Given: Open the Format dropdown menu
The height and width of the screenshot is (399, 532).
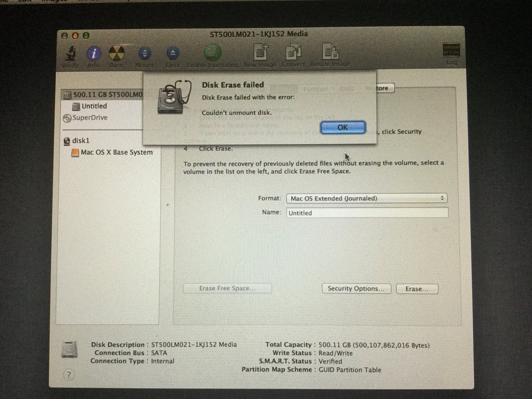Looking at the screenshot, I should pos(367,198).
